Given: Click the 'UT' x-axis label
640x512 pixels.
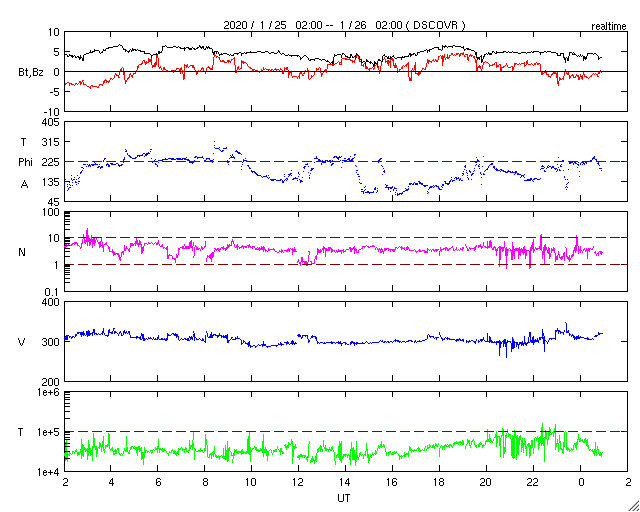Looking at the screenshot, I should tap(343, 499).
